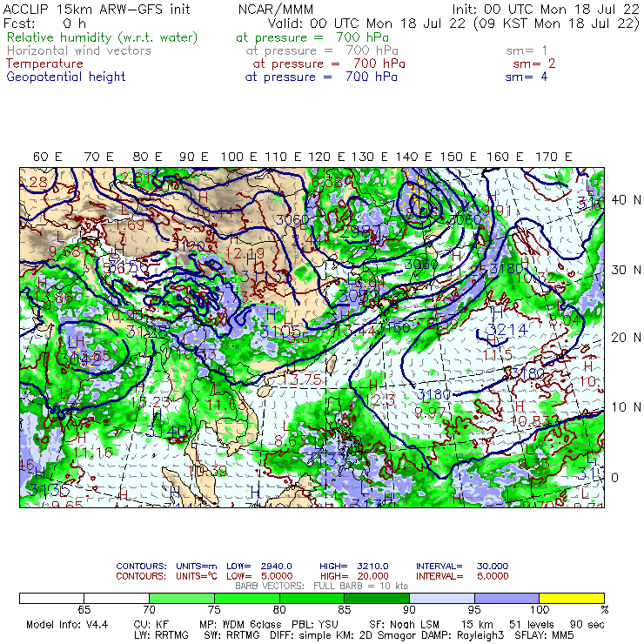Click the red '8.04' temperature value

point(565,321)
